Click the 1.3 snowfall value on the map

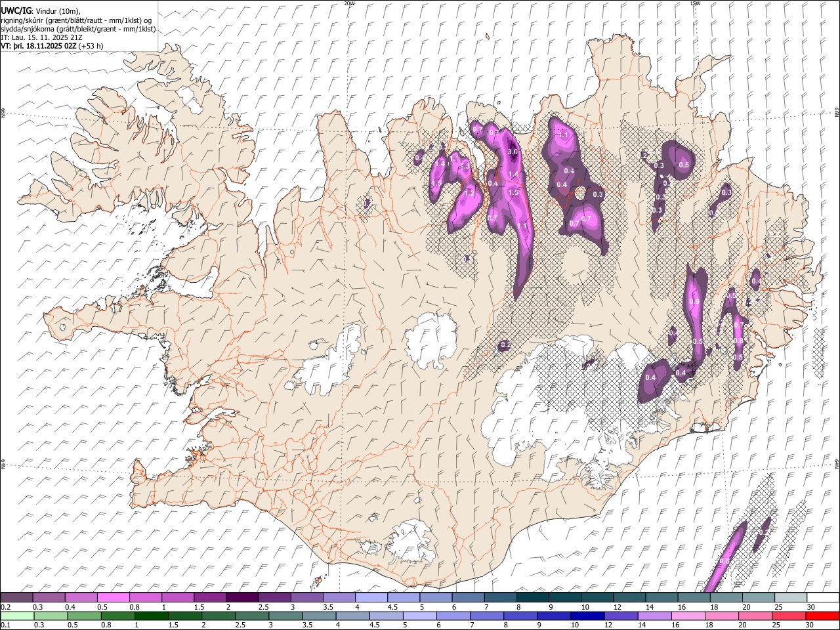tap(465, 167)
